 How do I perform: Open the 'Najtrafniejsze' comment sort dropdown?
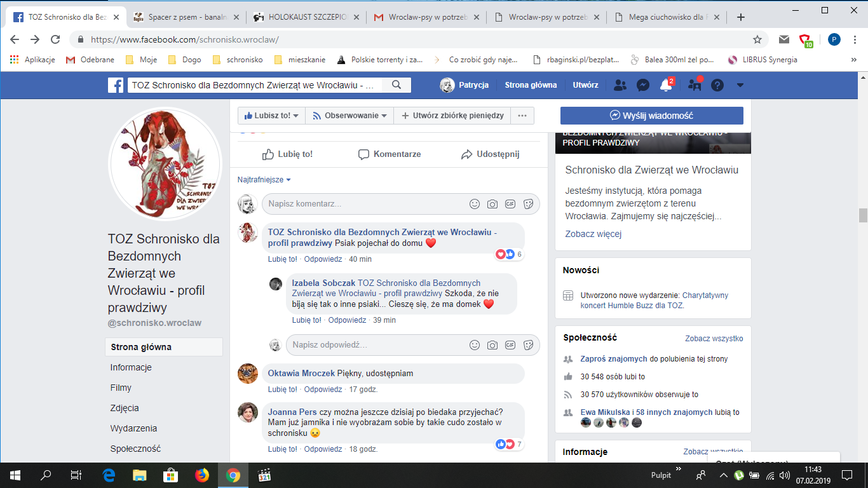click(264, 180)
